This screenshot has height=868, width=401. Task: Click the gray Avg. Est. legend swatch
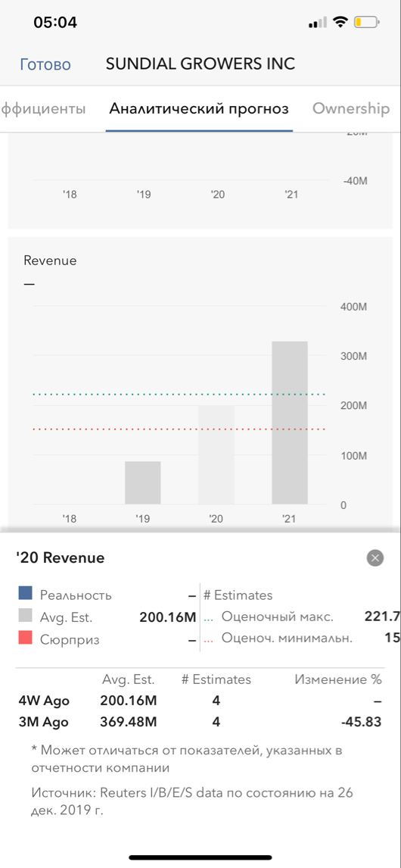pos(26,617)
